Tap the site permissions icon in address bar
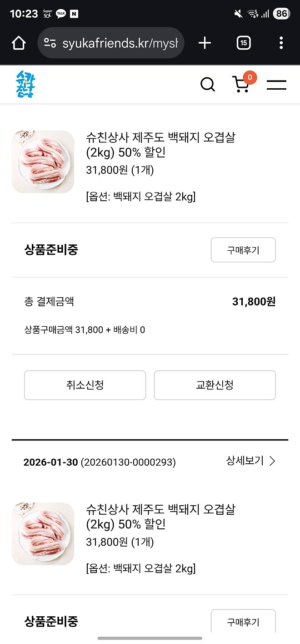The height and width of the screenshot is (644, 300). click(50, 43)
